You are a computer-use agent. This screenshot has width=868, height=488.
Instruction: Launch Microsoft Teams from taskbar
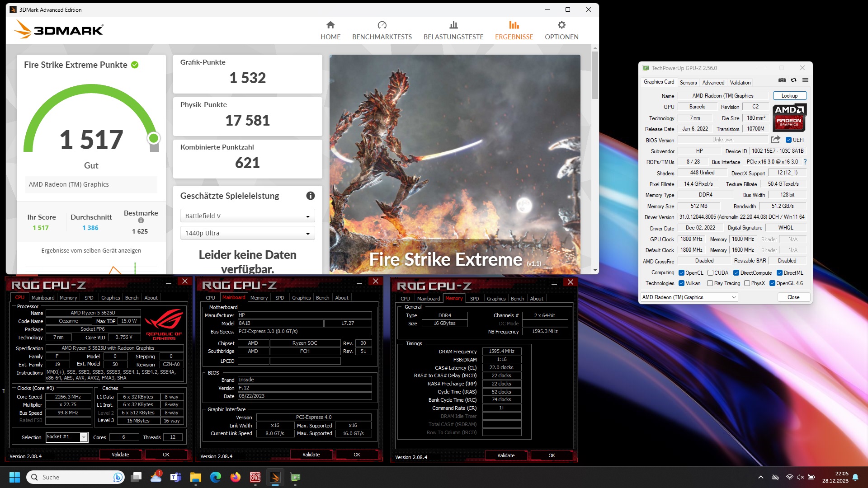tap(175, 477)
